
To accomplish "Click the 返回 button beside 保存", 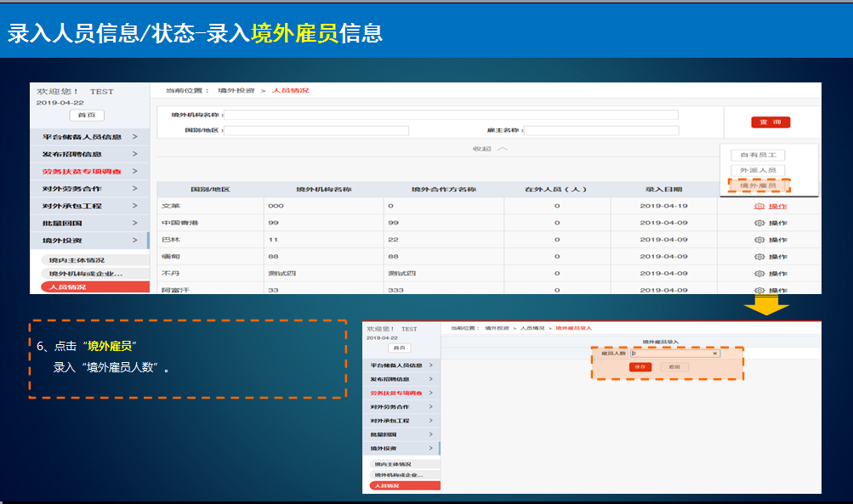I will click(674, 367).
